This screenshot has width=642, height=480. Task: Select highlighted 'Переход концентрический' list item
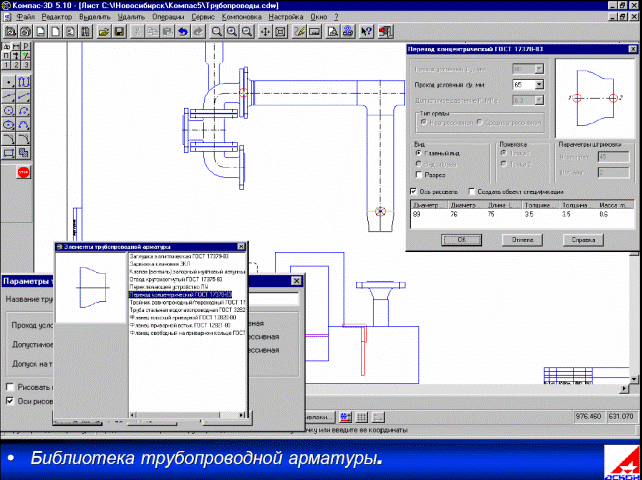(181, 295)
